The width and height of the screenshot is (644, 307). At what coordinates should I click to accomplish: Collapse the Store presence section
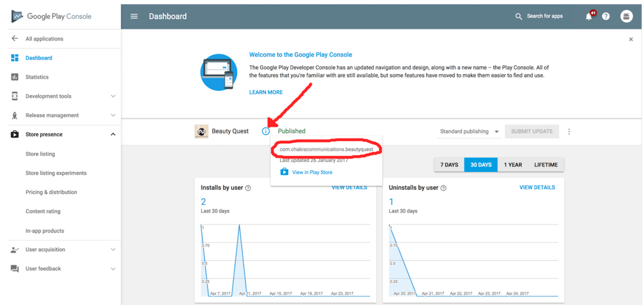click(x=113, y=134)
